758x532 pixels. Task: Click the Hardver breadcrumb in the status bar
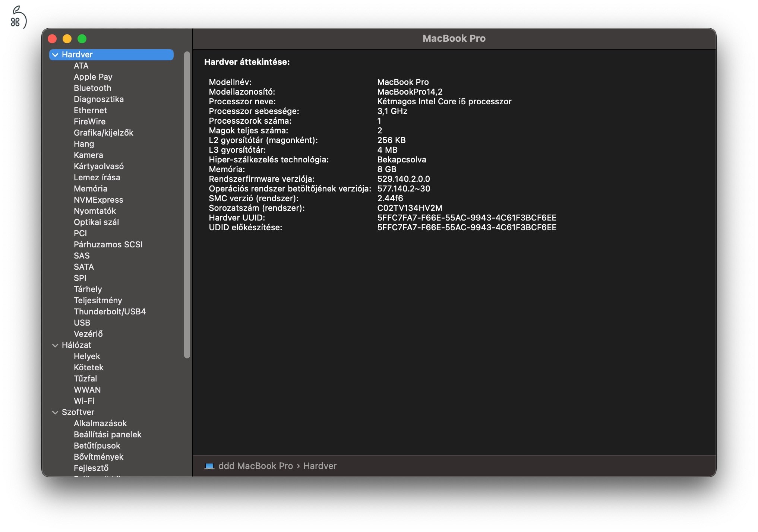[320, 466]
